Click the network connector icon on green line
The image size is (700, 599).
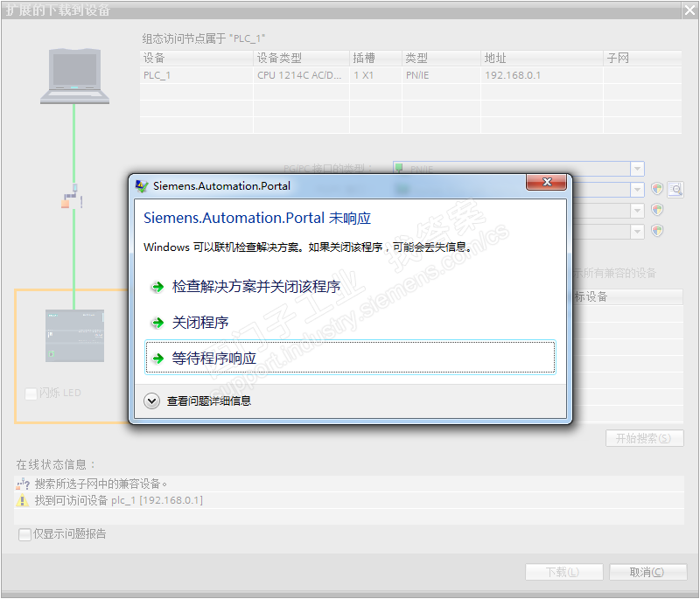[72, 196]
